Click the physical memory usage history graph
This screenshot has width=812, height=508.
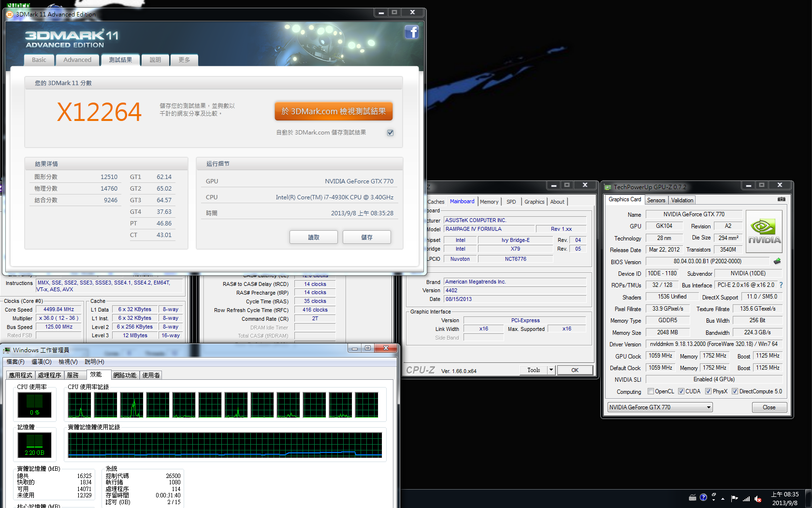click(x=225, y=445)
